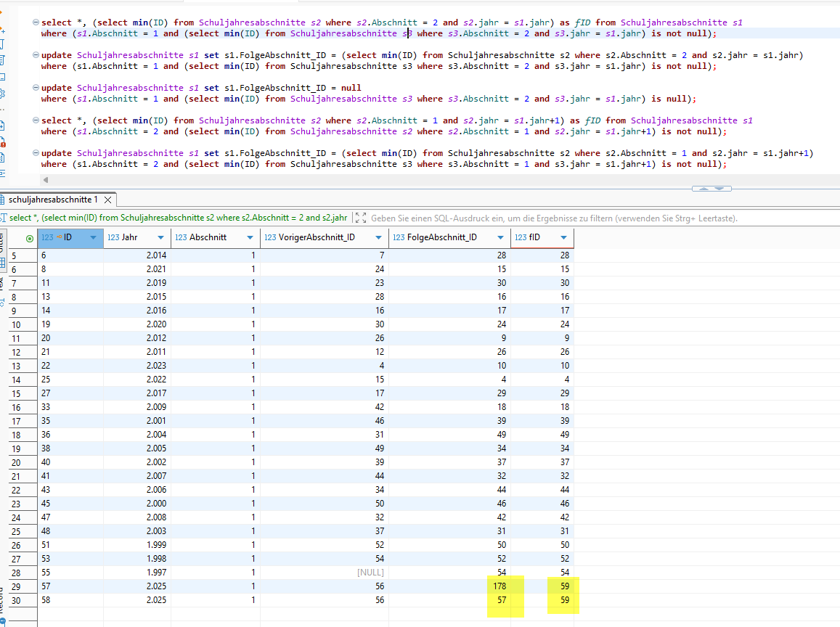This screenshot has height=627, width=840.
Task: Click the script icon with red error badge
Action: [2, 142]
